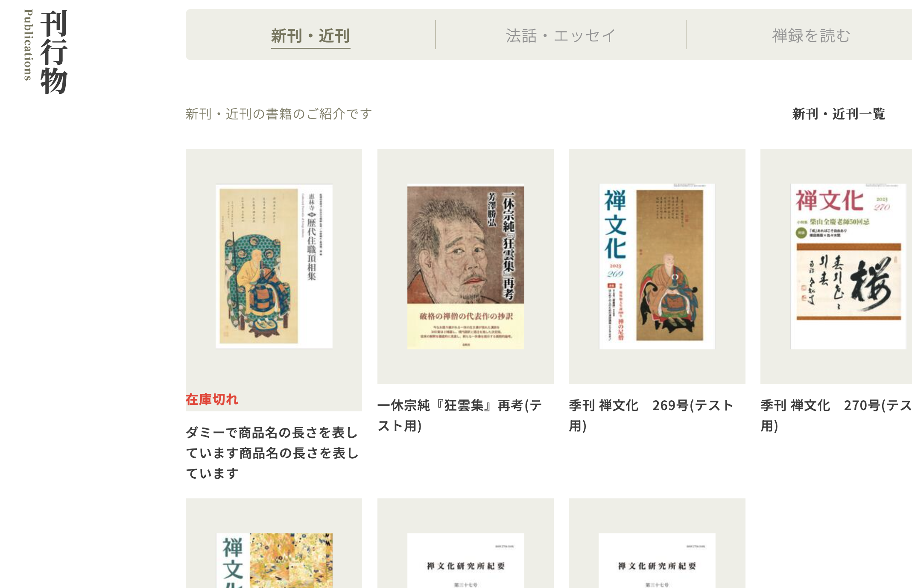Select the 新刊・近刊 tab
This screenshot has height=588, width=912.
pyautogui.click(x=310, y=36)
